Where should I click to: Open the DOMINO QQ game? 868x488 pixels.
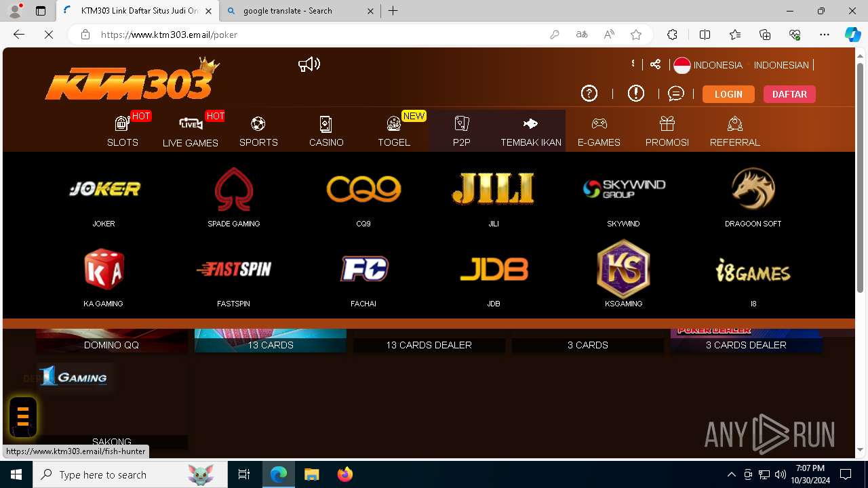(112, 344)
